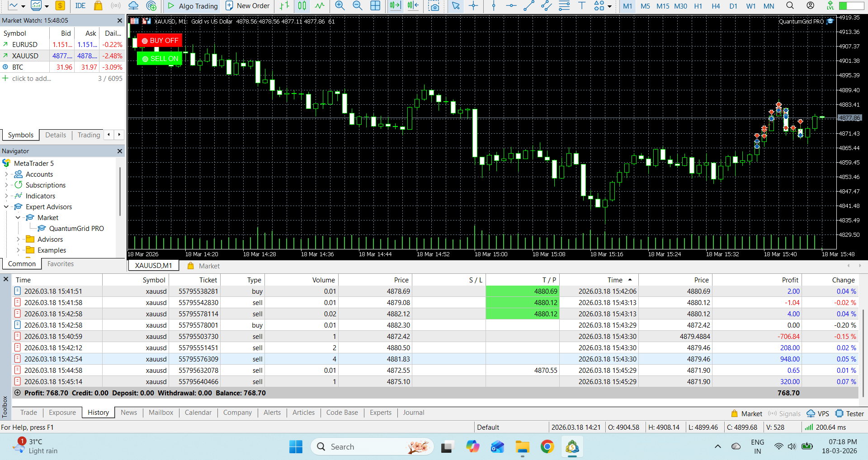Click the dollar sign trading icon
Screen dimensions: 868x460
click(x=60, y=6)
